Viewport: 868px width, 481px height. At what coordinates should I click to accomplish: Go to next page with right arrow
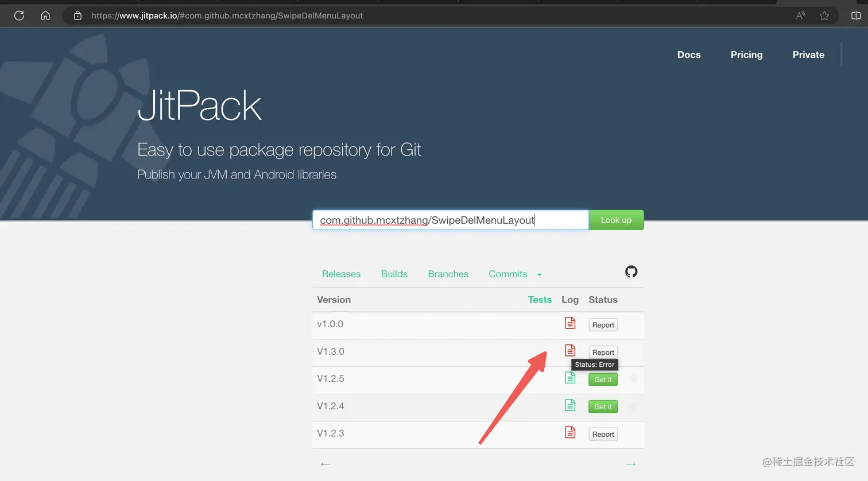pyautogui.click(x=631, y=464)
